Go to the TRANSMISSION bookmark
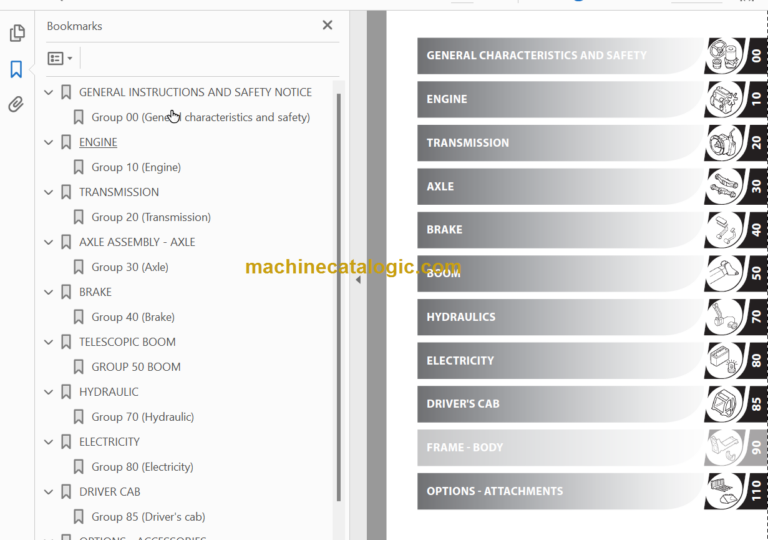Viewport: 768px width, 540px height. point(119,192)
